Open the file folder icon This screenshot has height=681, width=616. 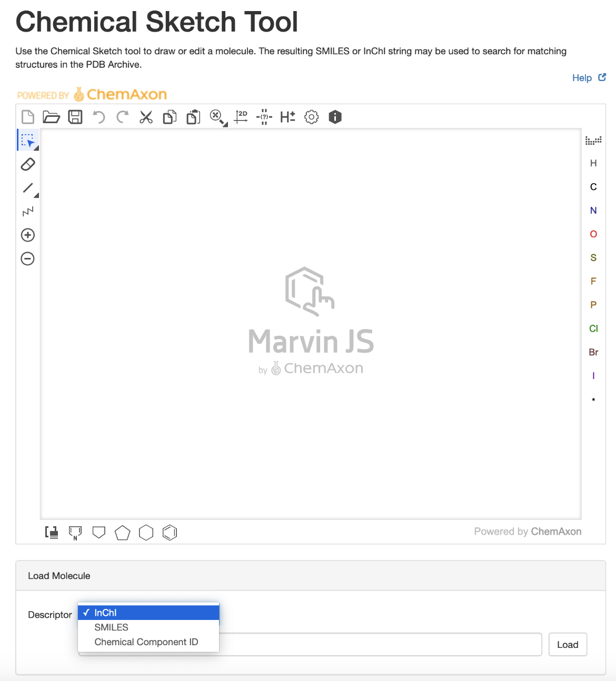[51, 117]
